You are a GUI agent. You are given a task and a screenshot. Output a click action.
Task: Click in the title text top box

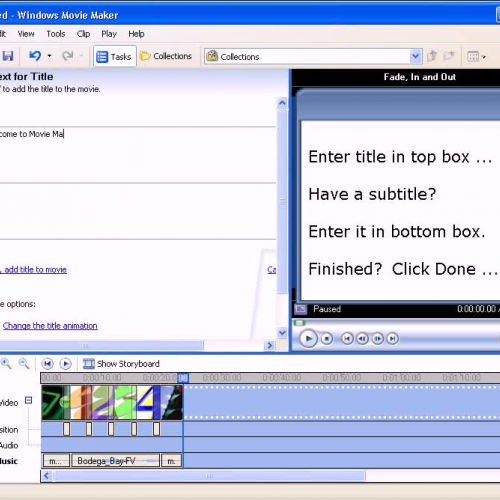click(137, 155)
